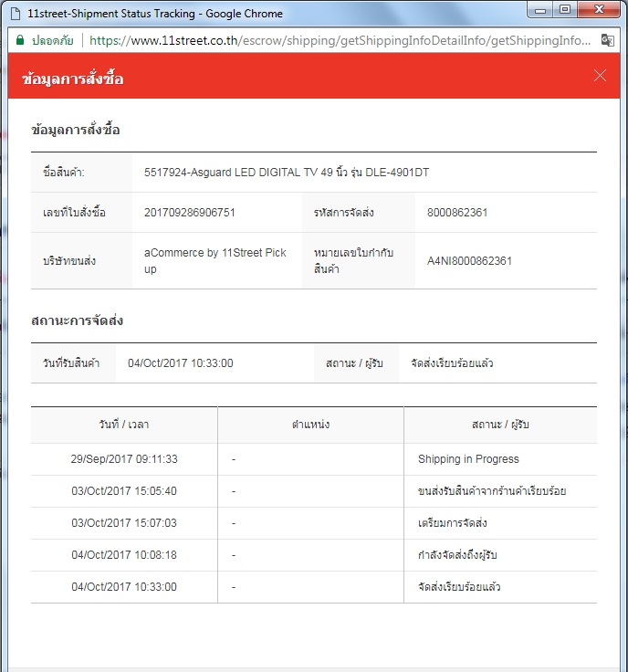
Task: Click the 'สถานะ / ผู้รับ' table column header
Action: [500, 425]
